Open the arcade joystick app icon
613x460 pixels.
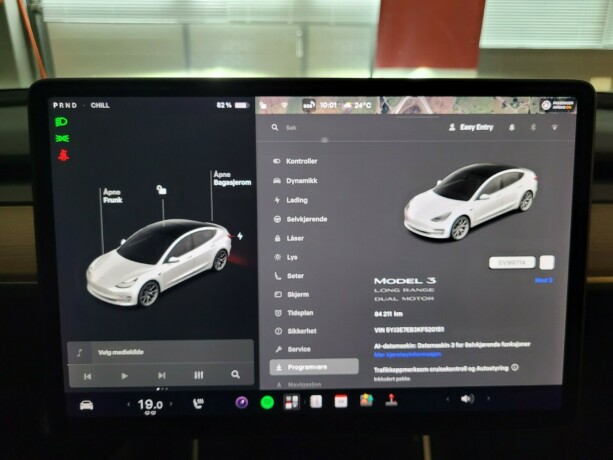pyautogui.click(x=391, y=399)
